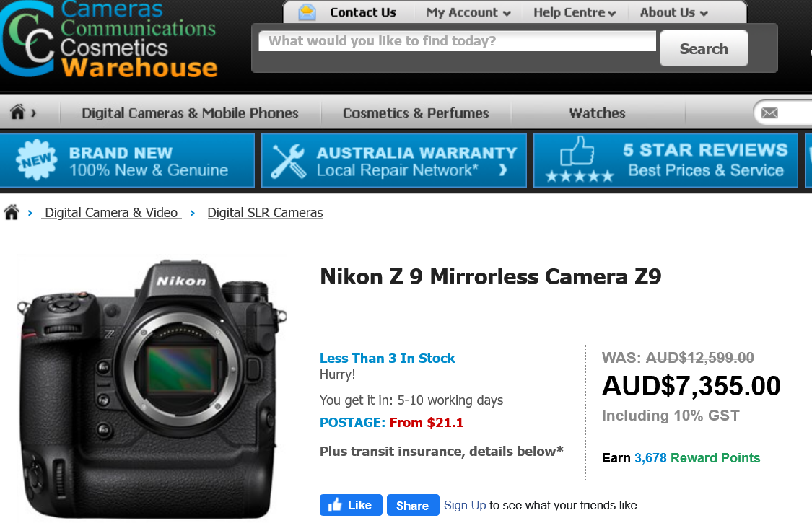The image size is (812, 523).
Task: Click the Plus transit insurance details text
Action: click(441, 451)
